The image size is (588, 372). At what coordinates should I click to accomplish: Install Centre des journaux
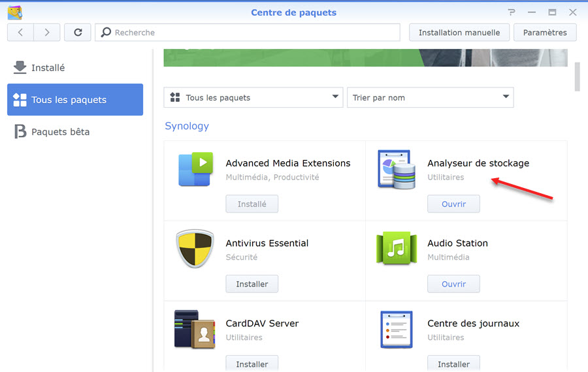click(453, 364)
